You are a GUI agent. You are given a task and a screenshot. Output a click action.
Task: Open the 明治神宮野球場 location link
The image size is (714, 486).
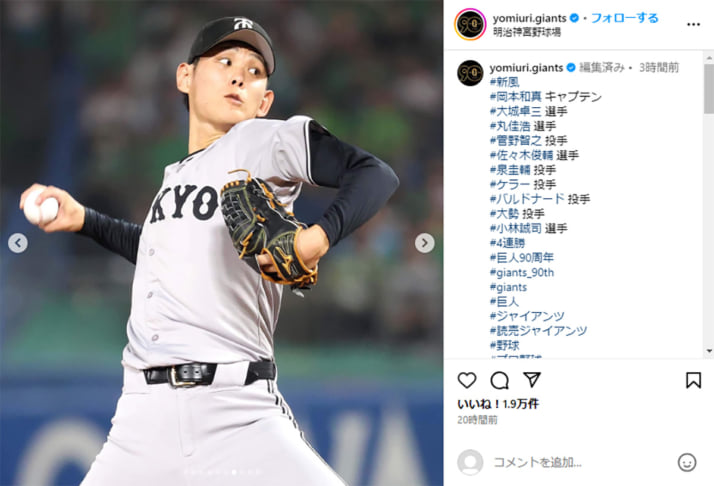coord(527,32)
